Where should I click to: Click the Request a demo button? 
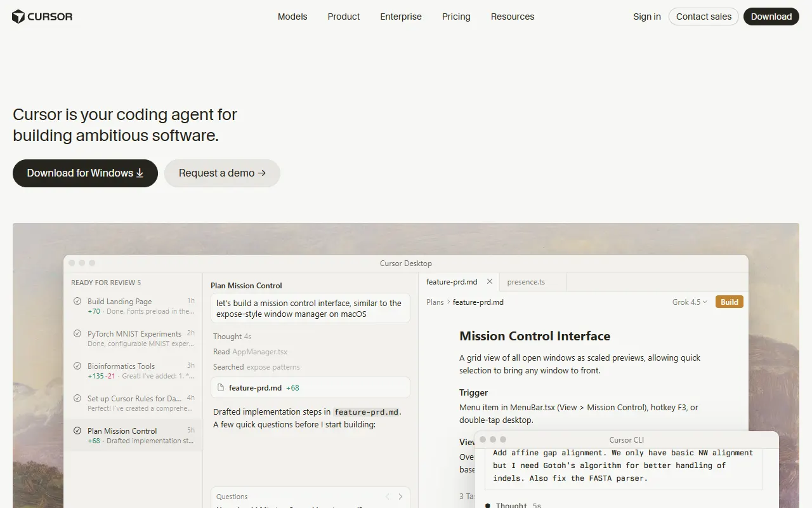pyautogui.click(x=222, y=173)
